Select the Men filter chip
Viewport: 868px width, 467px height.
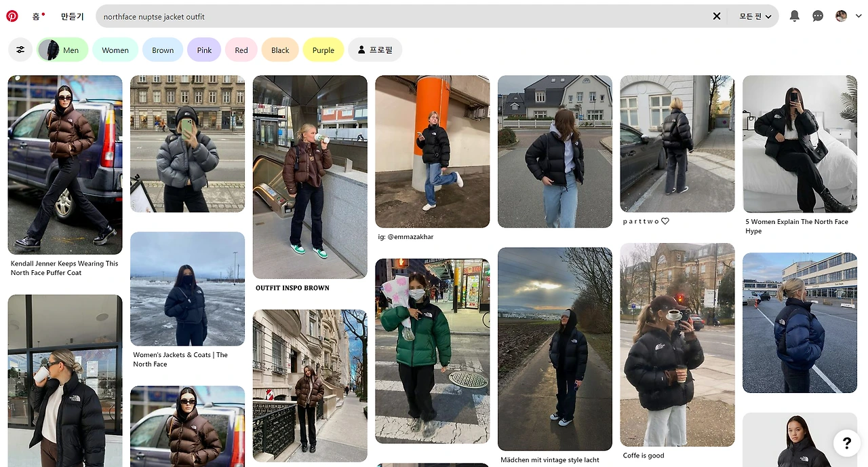tap(62, 50)
